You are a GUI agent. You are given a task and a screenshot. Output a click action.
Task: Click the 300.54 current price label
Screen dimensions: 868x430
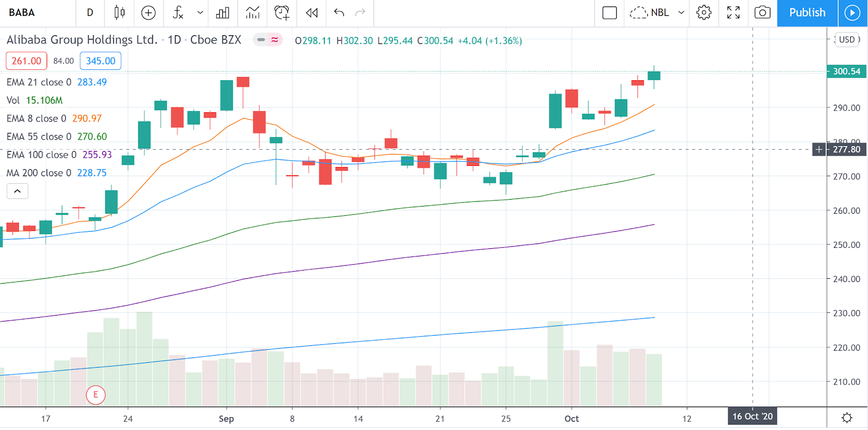(x=846, y=71)
